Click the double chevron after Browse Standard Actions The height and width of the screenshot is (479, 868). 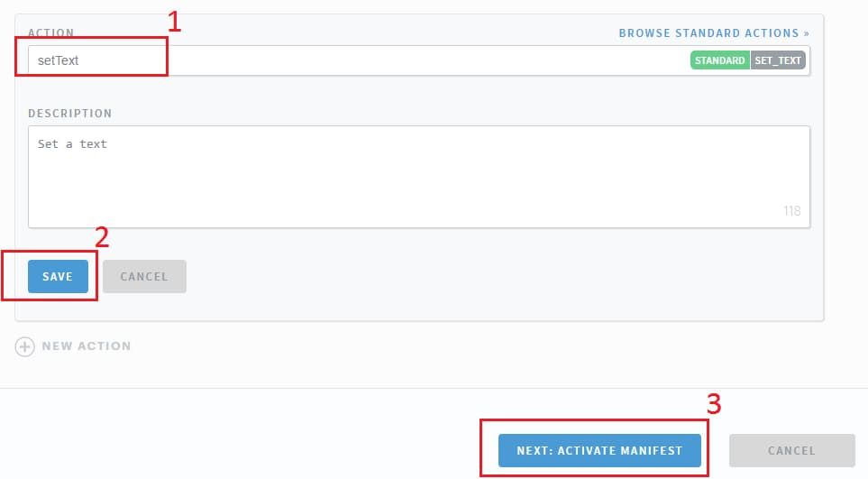click(x=806, y=33)
